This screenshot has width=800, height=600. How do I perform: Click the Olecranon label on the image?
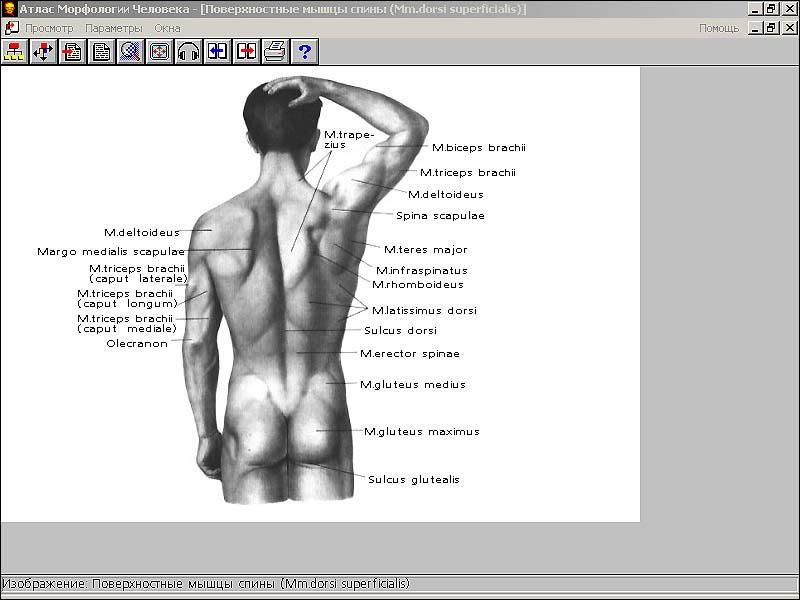(x=137, y=344)
